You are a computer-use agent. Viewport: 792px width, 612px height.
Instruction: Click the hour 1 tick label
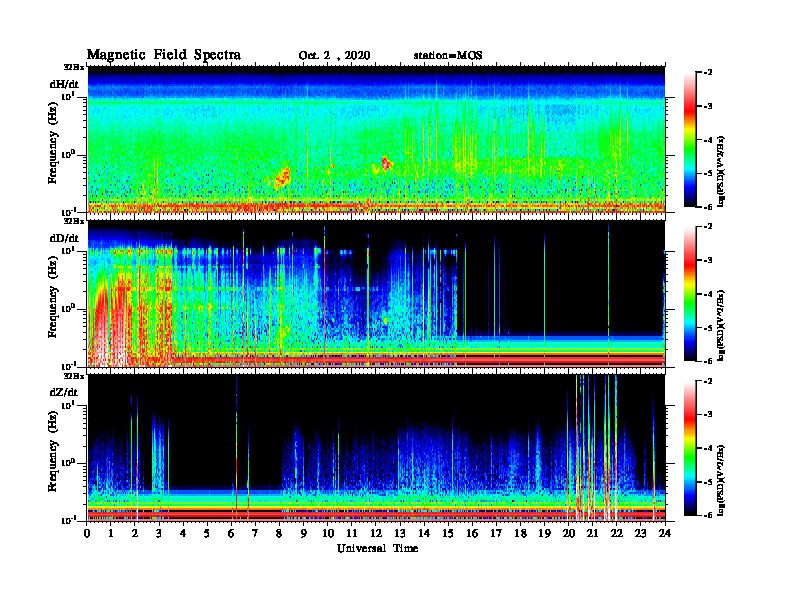click(111, 533)
